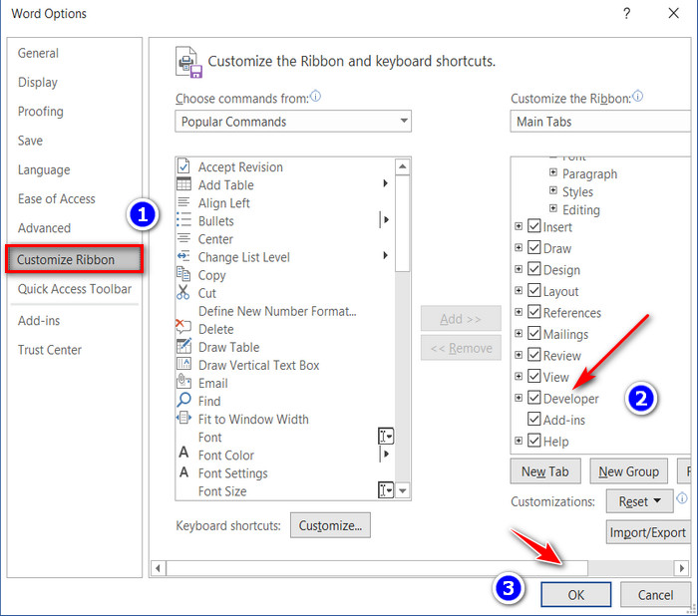
Task: Toggle the References tab checkbox
Action: pyautogui.click(x=533, y=312)
